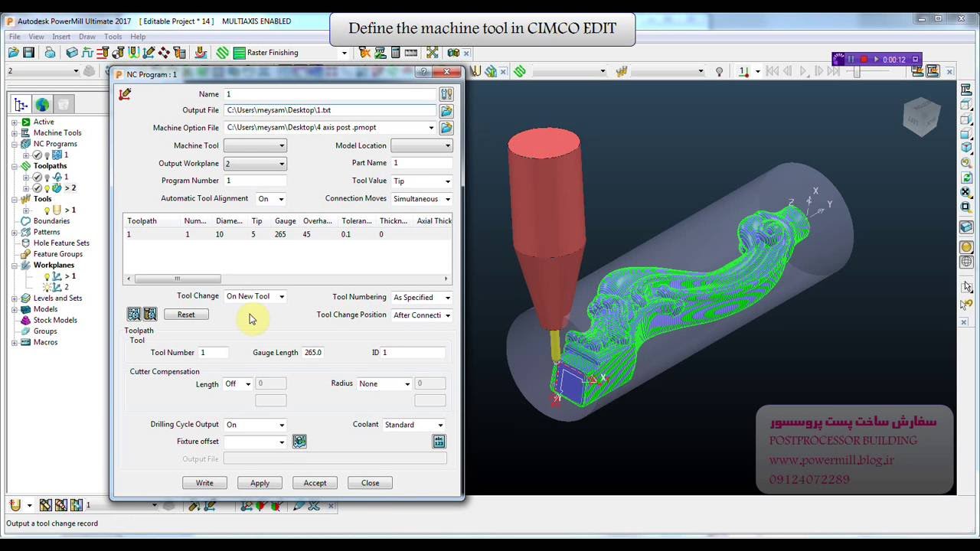Switch to the recycle bin tab in explorer
This screenshot has width=980, height=551.
[64, 105]
